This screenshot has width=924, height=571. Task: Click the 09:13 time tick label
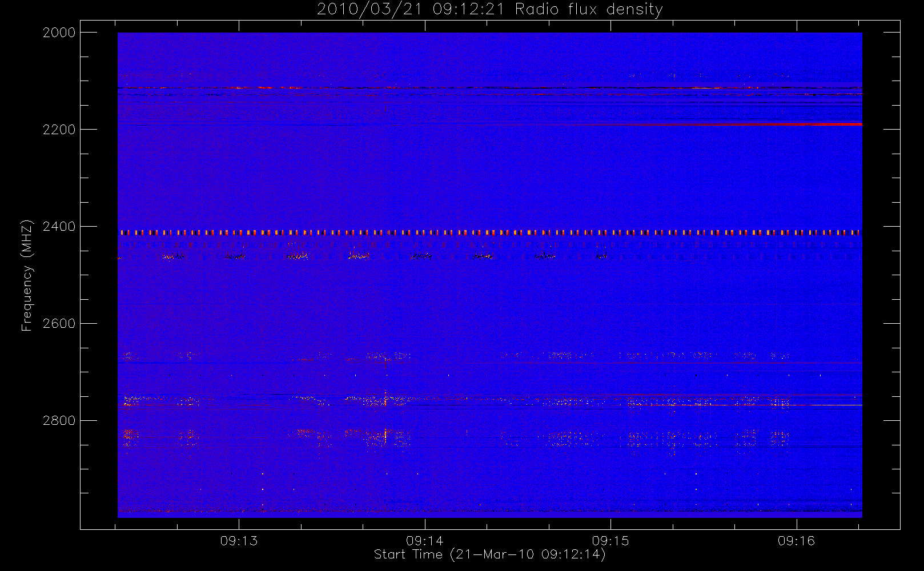[239, 541]
